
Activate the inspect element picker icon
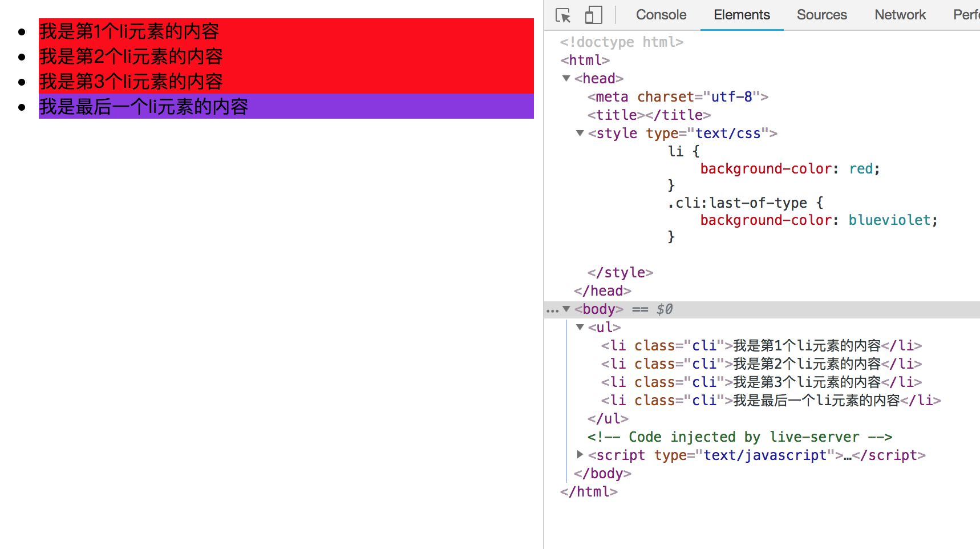[x=563, y=15]
